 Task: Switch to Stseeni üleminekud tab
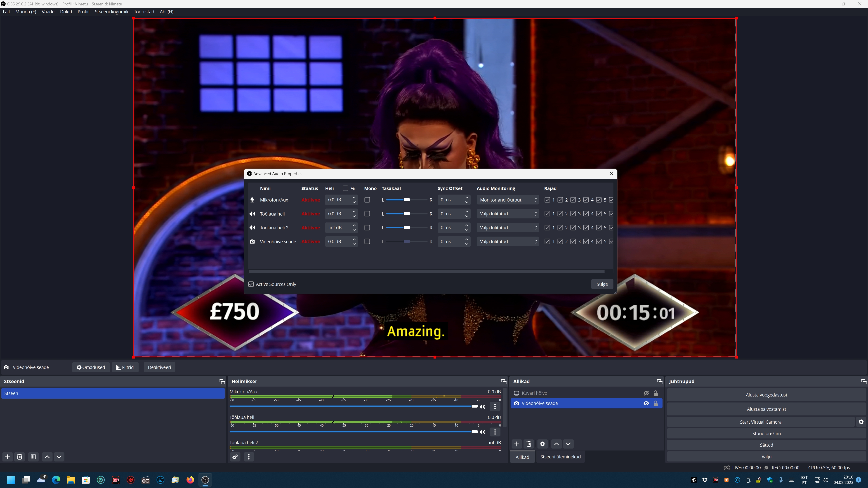(560, 457)
